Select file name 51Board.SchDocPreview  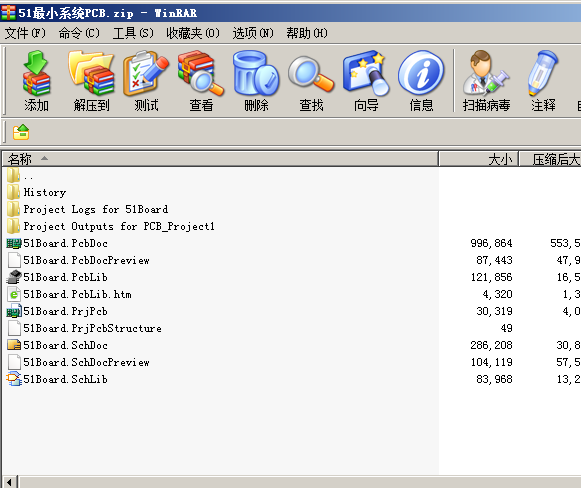click(86, 362)
